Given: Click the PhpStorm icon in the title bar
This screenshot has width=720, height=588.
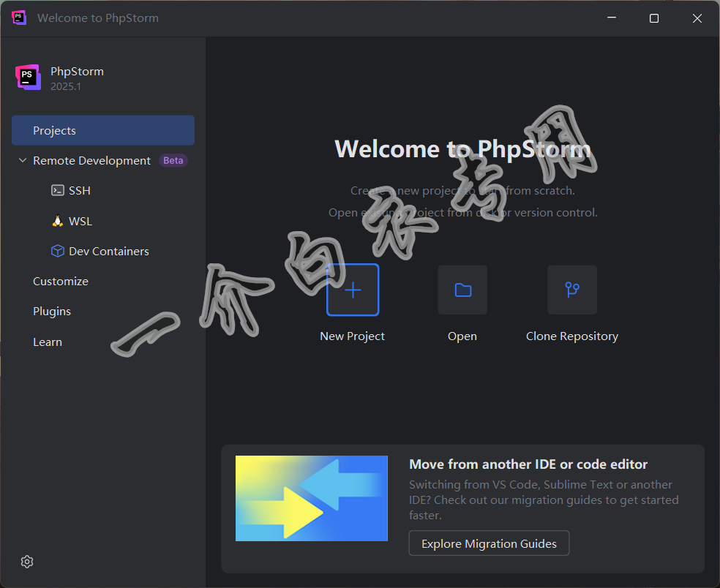Looking at the screenshot, I should 19,18.
